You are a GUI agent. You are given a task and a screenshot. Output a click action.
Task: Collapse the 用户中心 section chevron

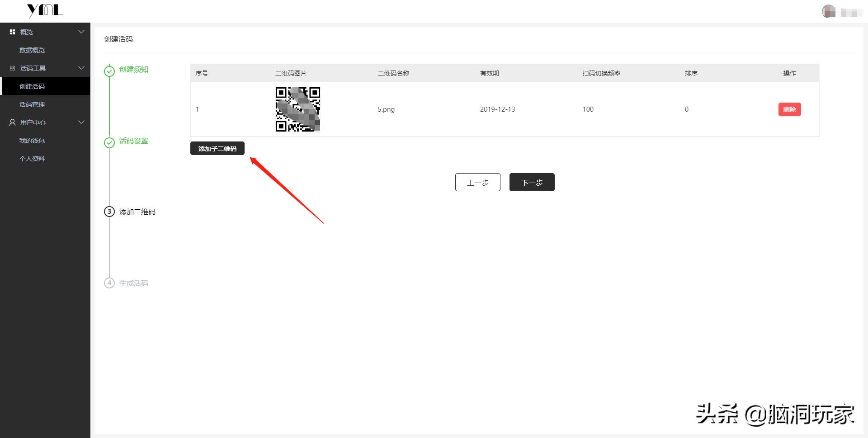pyautogui.click(x=81, y=122)
